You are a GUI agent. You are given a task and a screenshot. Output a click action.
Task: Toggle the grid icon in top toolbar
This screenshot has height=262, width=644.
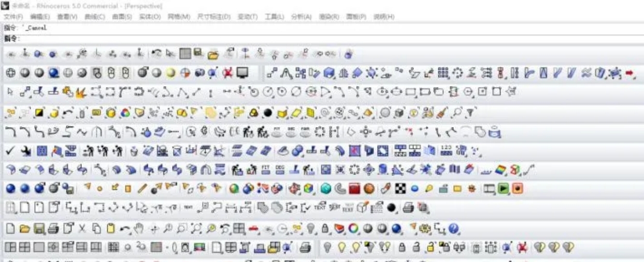pyautogui.click(x=185, y=53)
